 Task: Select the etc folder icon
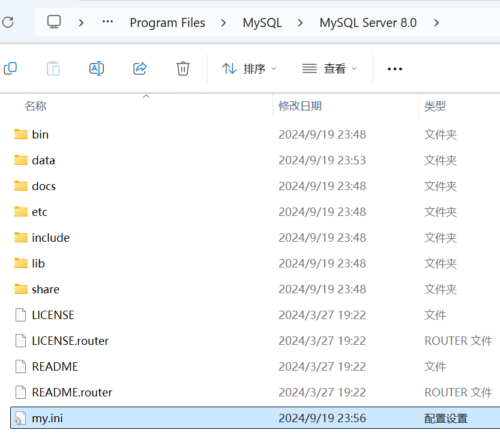[x=21, y=212]
